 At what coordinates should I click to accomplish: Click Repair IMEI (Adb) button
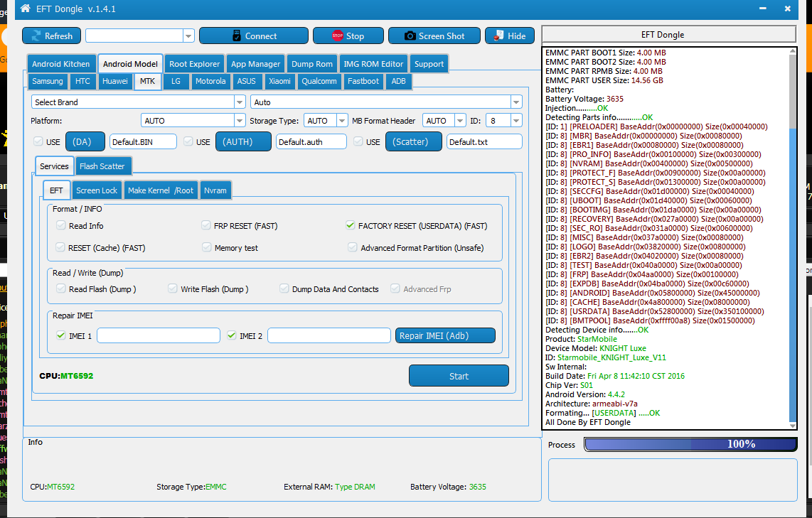[445, 335]
